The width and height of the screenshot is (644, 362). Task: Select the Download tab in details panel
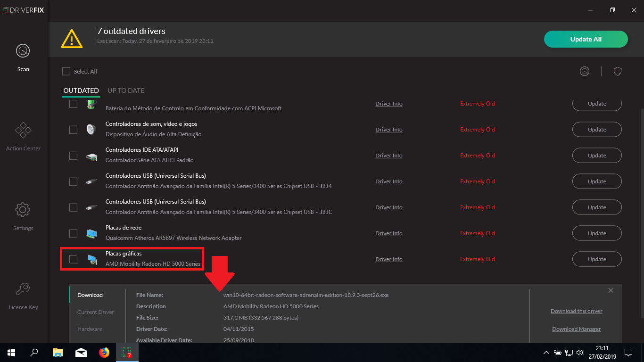coord(90,295)
